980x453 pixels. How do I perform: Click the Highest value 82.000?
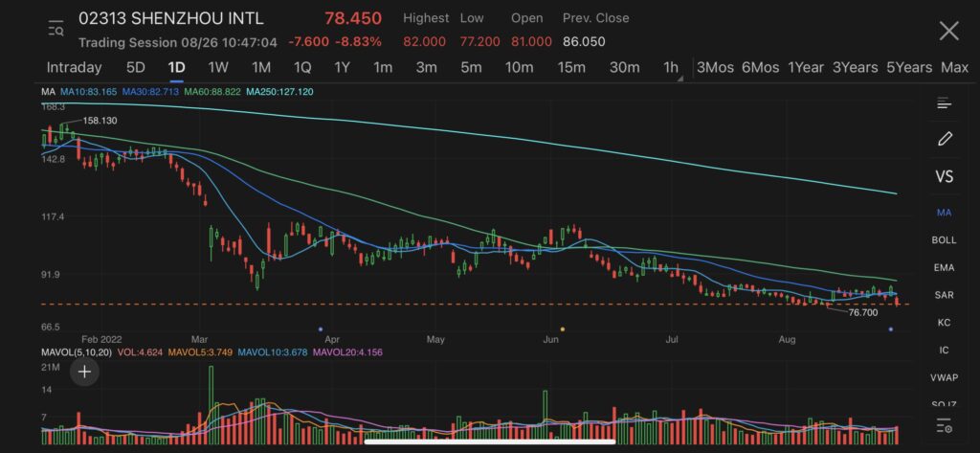[x=424, y=42]
